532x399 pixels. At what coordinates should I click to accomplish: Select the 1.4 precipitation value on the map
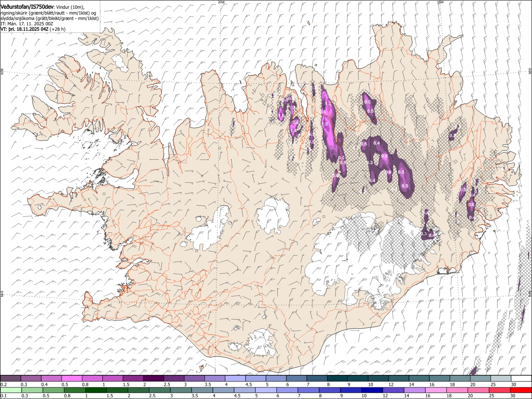[x=293, y=131]
